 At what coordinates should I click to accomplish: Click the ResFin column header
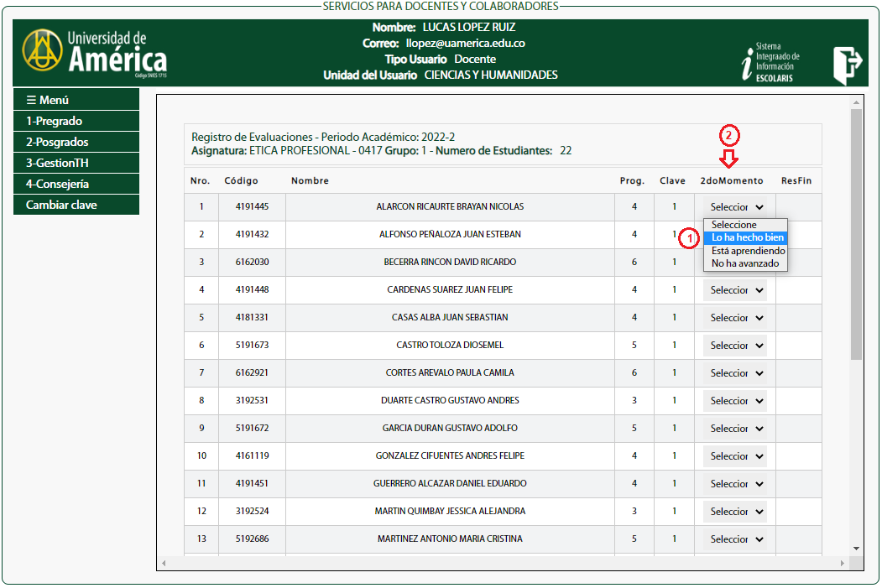(x=796, y=180)
